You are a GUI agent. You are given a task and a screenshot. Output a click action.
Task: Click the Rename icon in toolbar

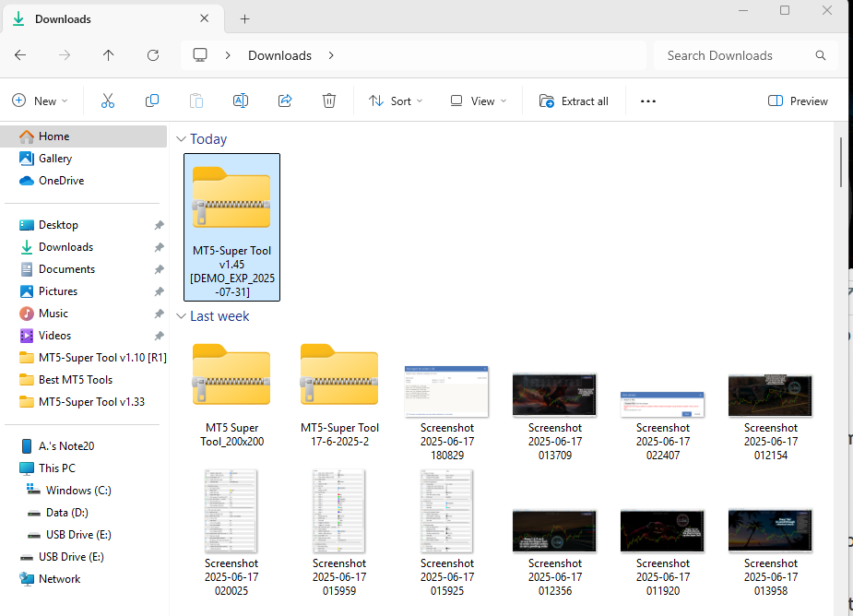pos(241,101)
